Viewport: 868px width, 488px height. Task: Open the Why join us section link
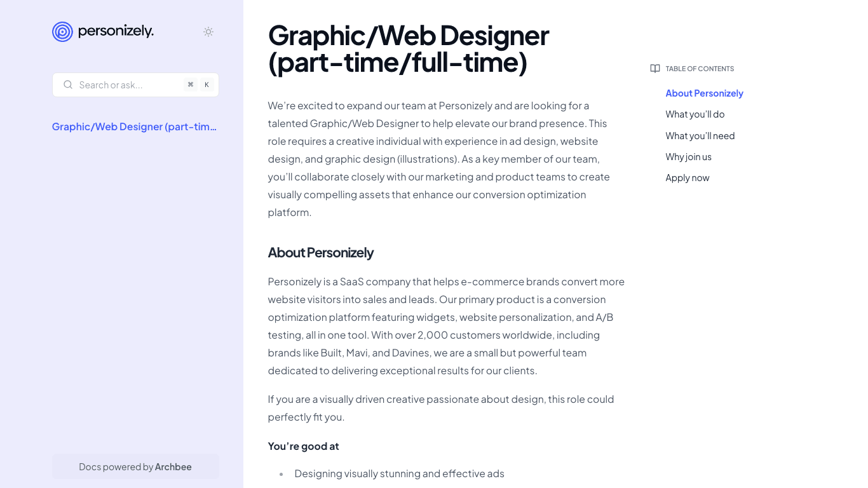click(x=688, y=156)
